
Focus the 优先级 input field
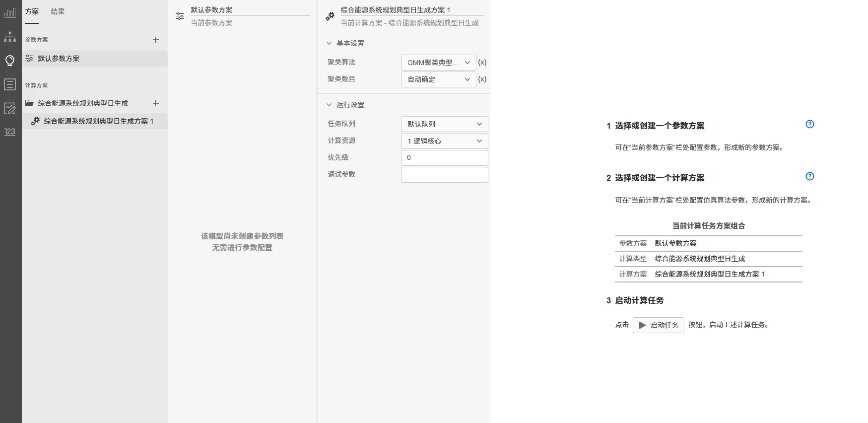(444, 158)
